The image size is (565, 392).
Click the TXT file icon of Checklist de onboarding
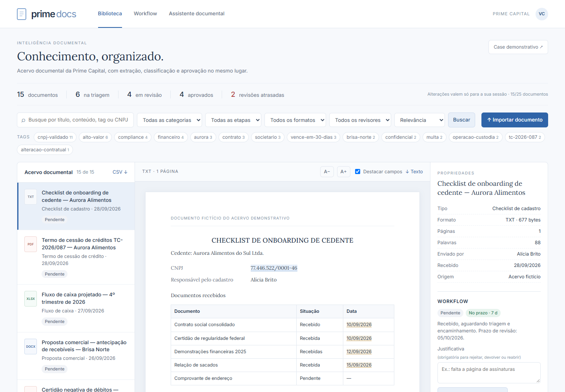click(x=31, y=197)
